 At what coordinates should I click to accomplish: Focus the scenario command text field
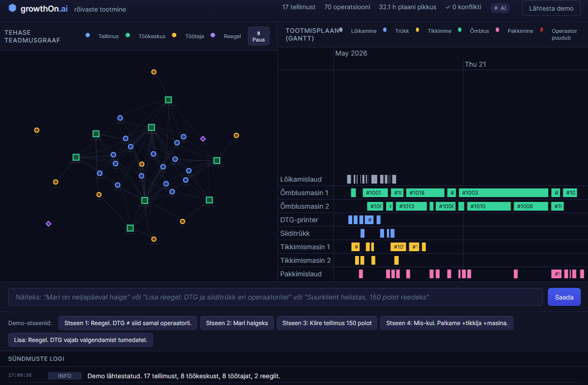tap(275, 297)
